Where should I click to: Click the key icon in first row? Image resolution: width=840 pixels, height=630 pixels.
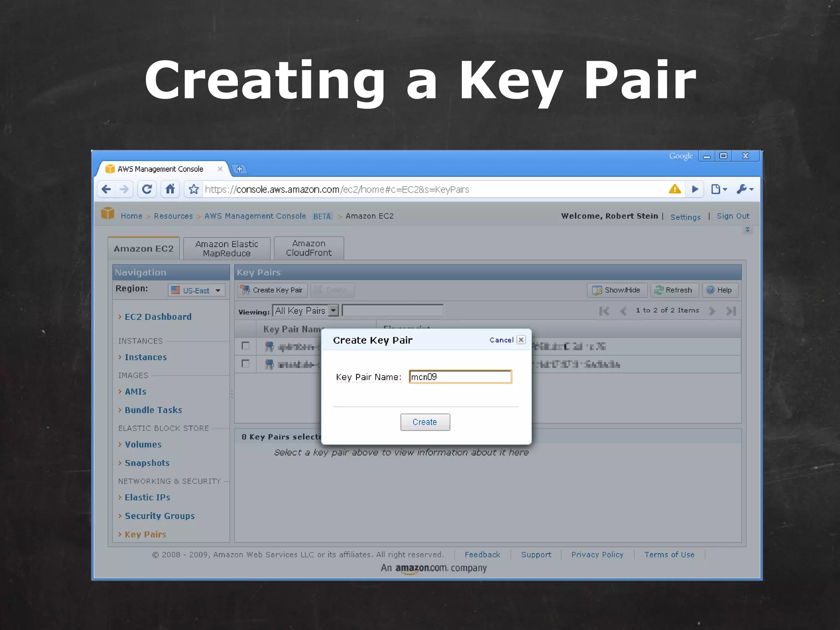point(269,347)
